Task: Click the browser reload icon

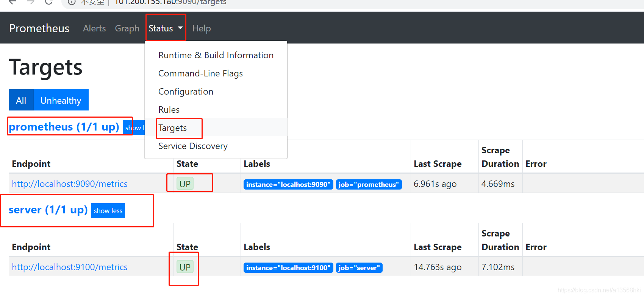Action: (x=48, y=2)
